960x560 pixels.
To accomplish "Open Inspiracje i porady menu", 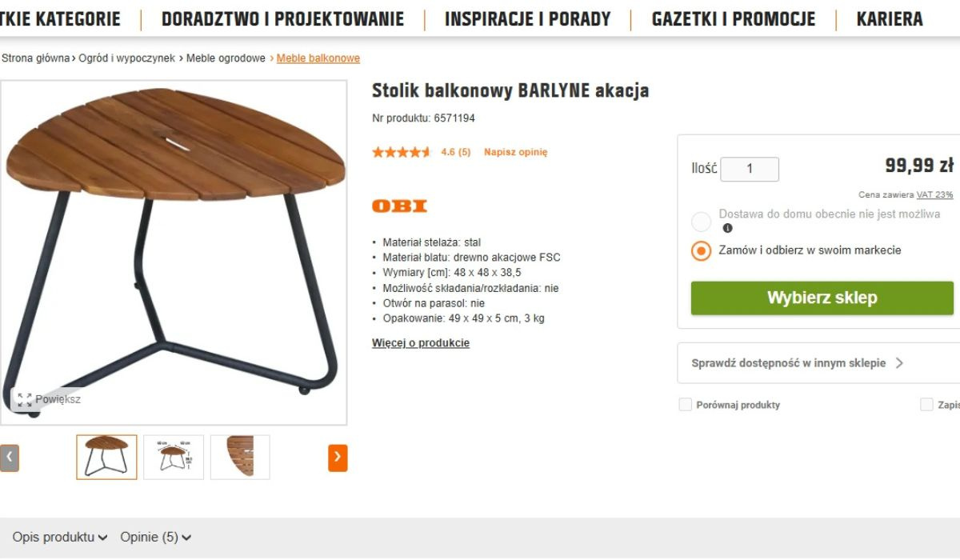I will (x=527, y=19).
